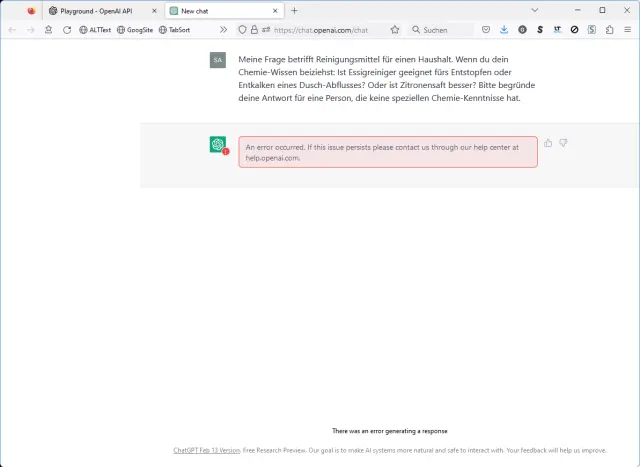Click the pin icon next to reload
640x467 pixels.
[49, 30]
